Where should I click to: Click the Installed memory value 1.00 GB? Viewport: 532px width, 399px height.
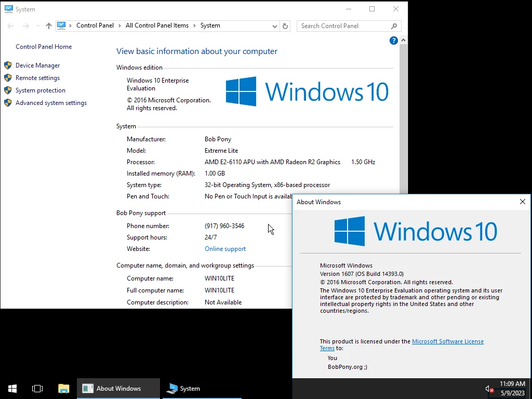(215, 174)
